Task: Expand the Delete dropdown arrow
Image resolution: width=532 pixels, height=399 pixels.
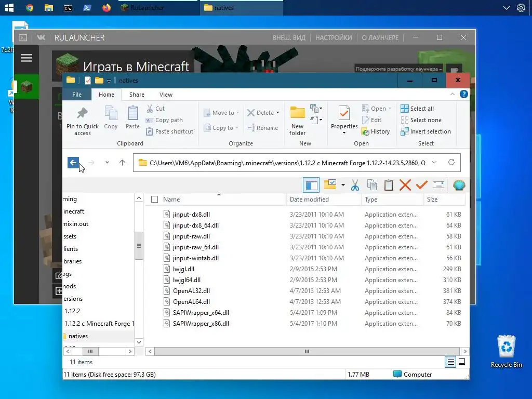Action: 277,113
